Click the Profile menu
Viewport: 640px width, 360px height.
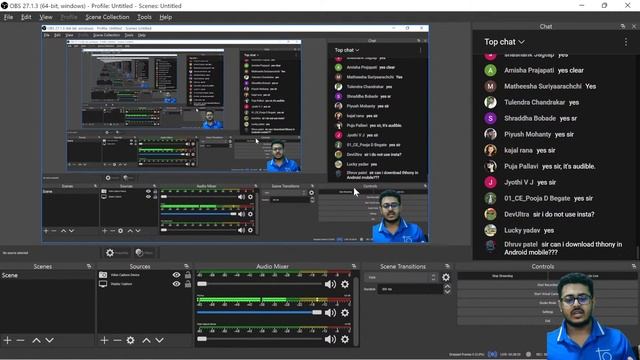click(69, 17)
